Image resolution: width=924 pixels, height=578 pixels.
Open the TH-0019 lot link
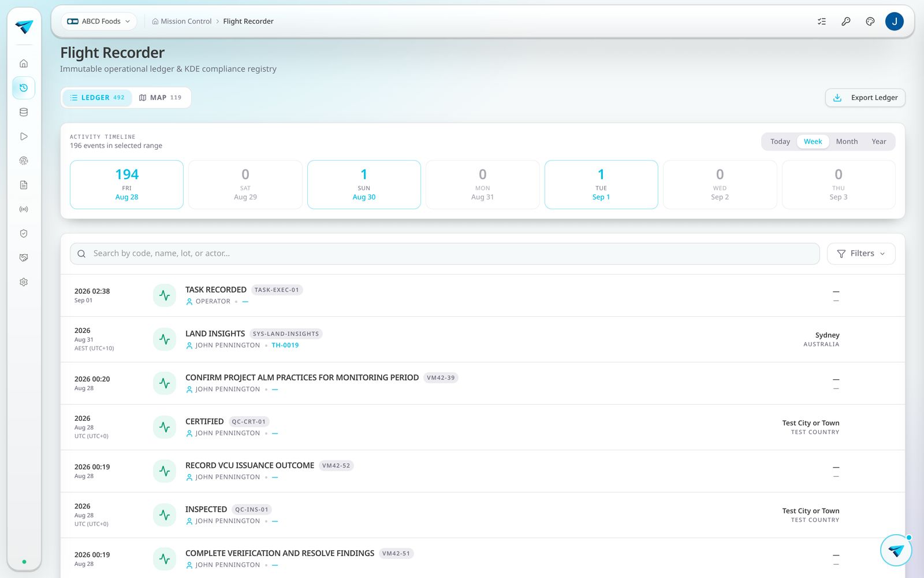point(285,345)
